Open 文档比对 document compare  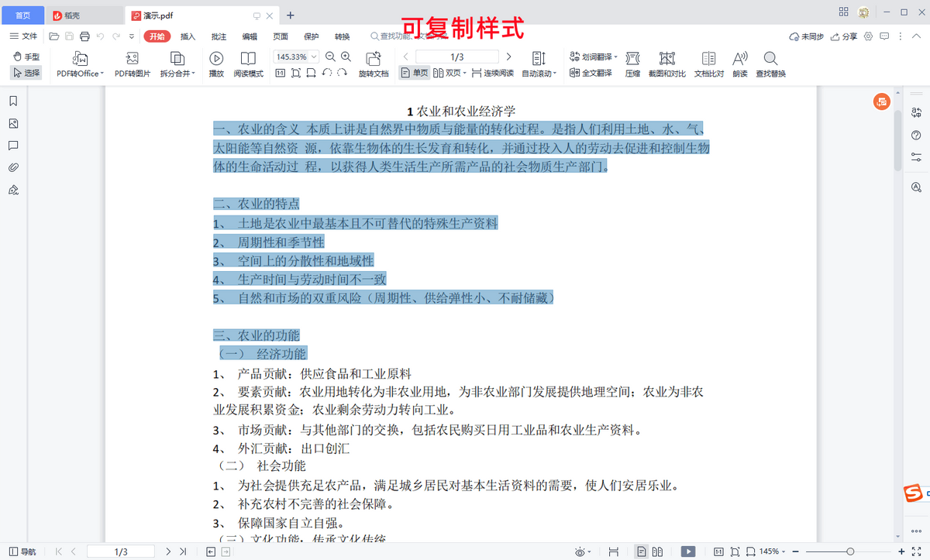coord(708,64)
